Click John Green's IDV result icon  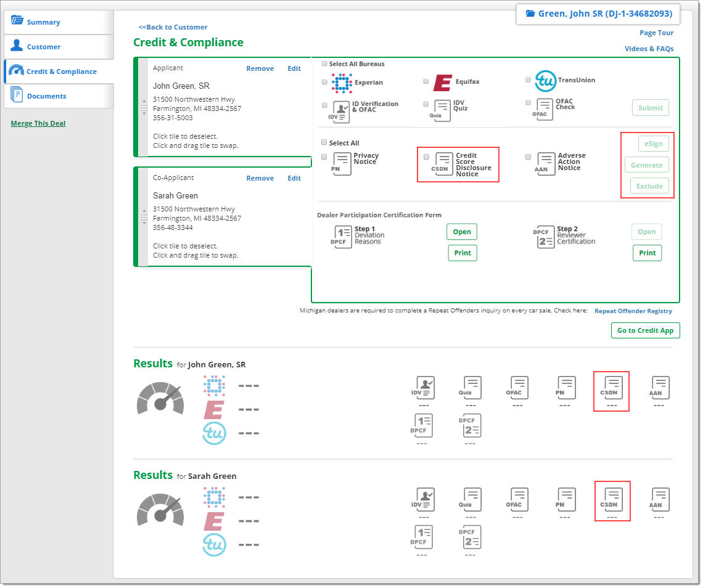pos(423,388)
